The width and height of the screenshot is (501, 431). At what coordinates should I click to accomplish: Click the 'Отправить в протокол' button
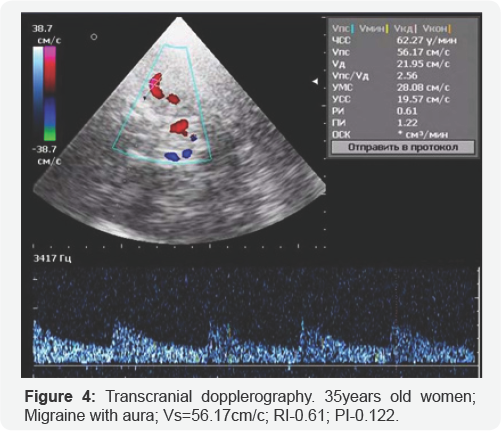(403, 147)
